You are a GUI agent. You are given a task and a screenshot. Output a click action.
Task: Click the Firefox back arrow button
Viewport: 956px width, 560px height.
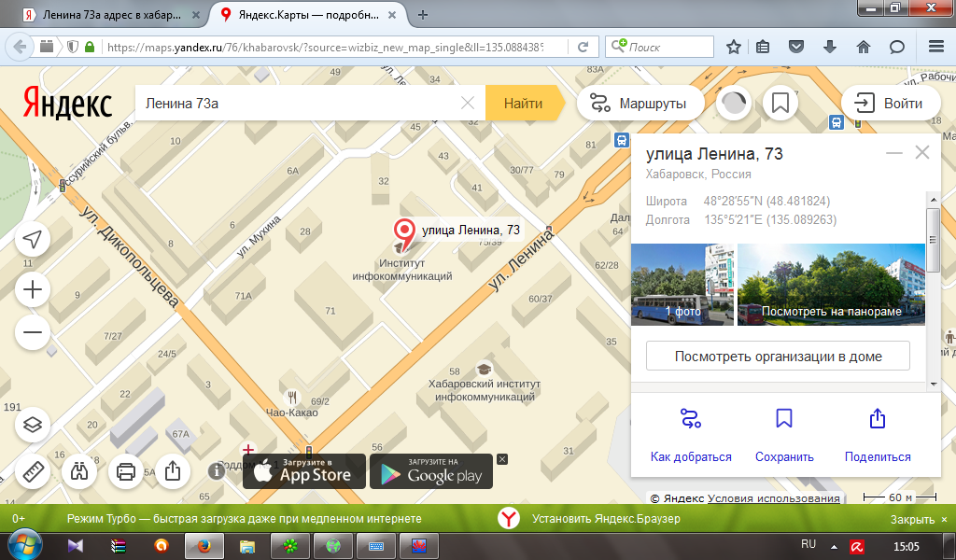21,47
